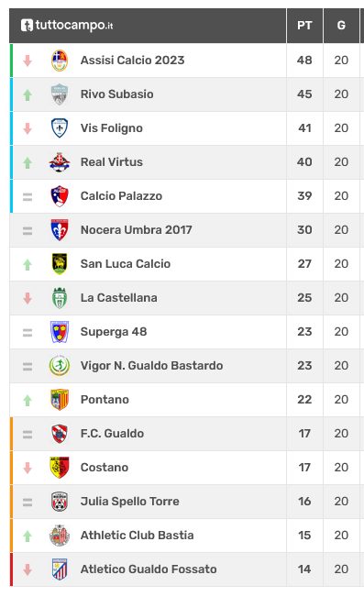Open the Real Virtus club crest

(60, 162)
